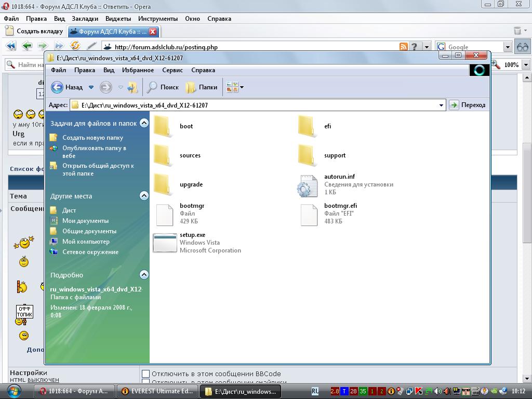
Task: Select the bootmgr.efi file
Action: coord(309,214)
